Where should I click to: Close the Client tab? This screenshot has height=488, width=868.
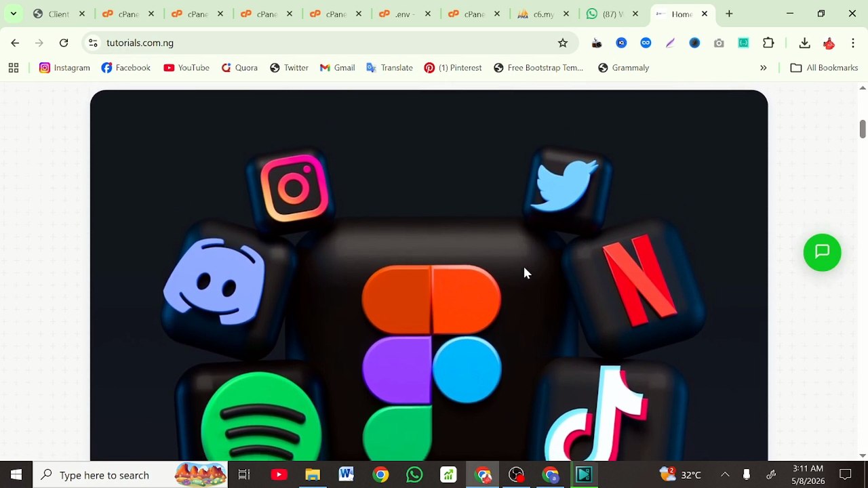[x=82, y=14]
